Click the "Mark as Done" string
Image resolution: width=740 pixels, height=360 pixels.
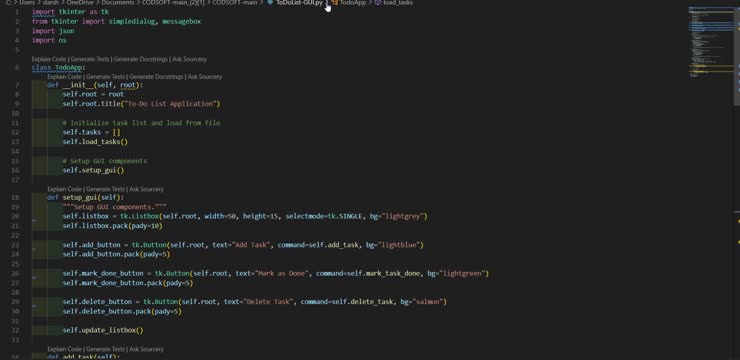(282, 274)
